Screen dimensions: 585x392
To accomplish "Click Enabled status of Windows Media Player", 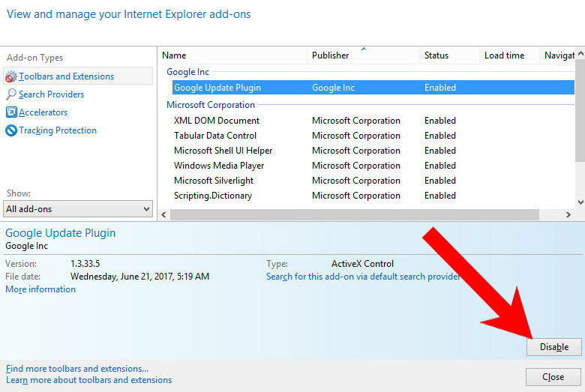I will 439,165.
